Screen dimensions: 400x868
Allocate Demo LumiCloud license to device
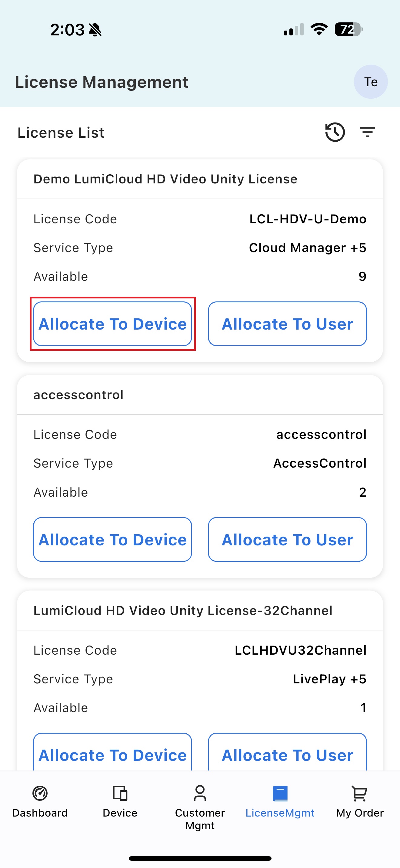(x=112, y=324)
